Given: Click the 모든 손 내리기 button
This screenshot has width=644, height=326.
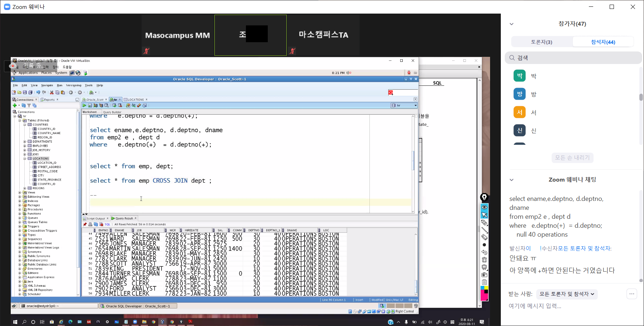Looking at the screenshot, I should coord(572,158).
